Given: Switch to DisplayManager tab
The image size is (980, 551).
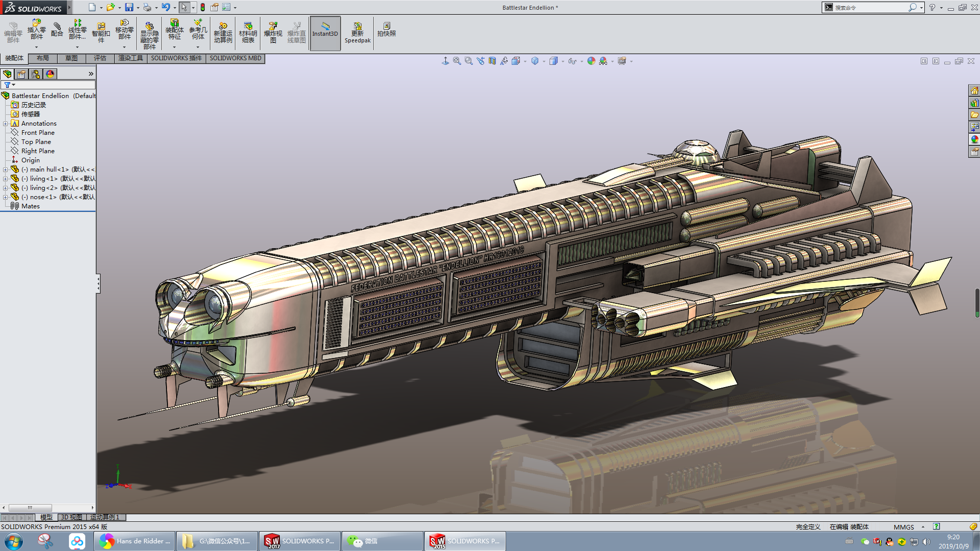Looking at the screenshot, I should coord(50,74).
